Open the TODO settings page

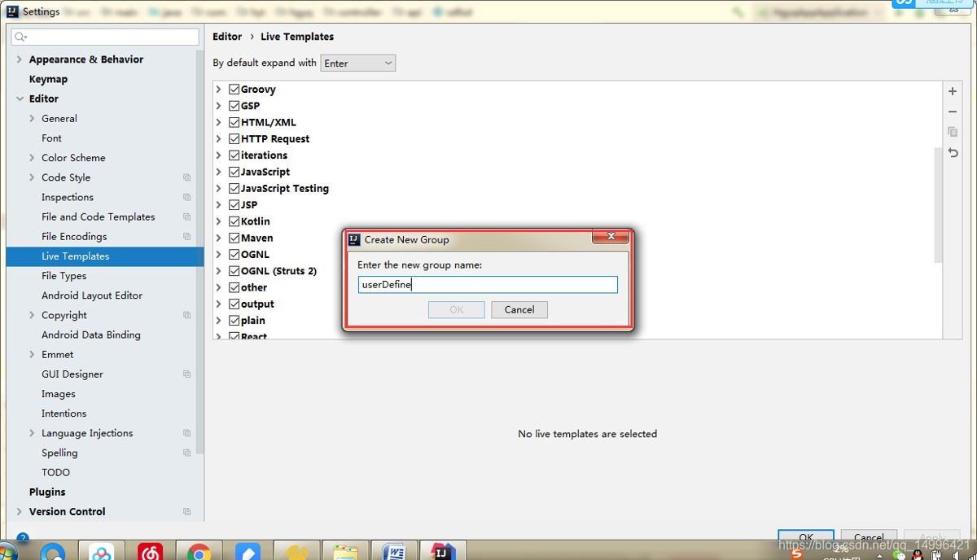click(55, 472)
